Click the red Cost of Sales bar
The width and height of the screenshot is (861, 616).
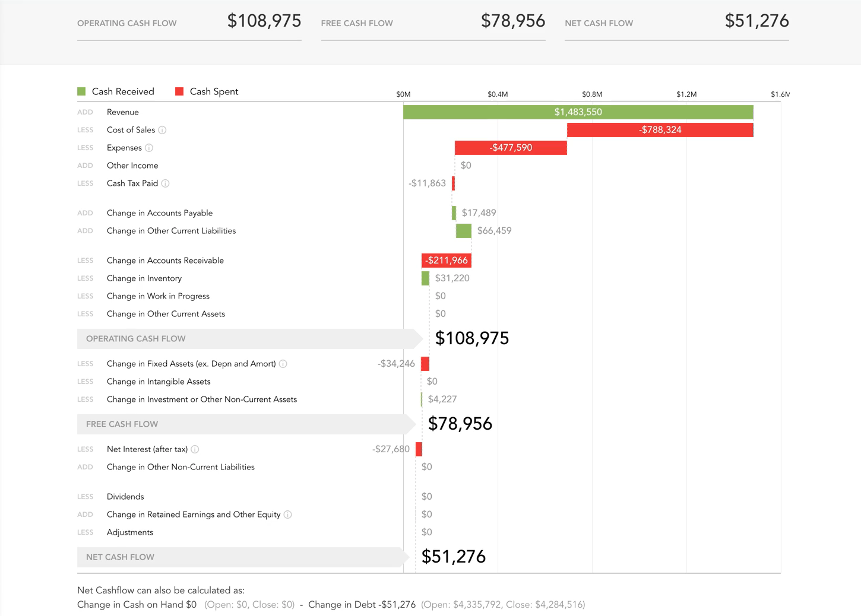660,130
